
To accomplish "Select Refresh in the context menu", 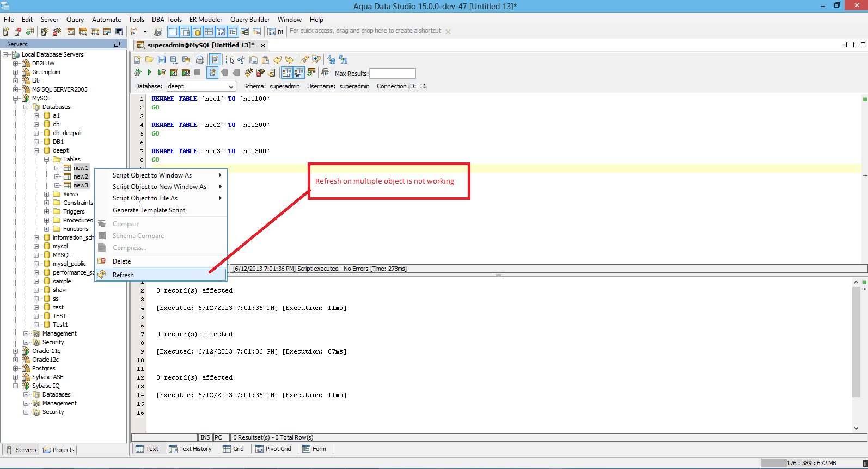I will click(161, 275).
